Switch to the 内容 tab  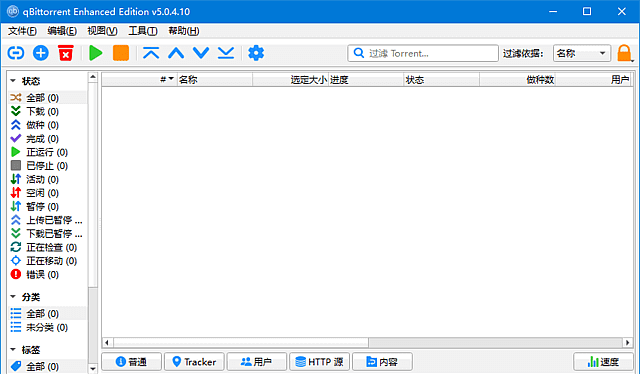[x=382, y=362]
